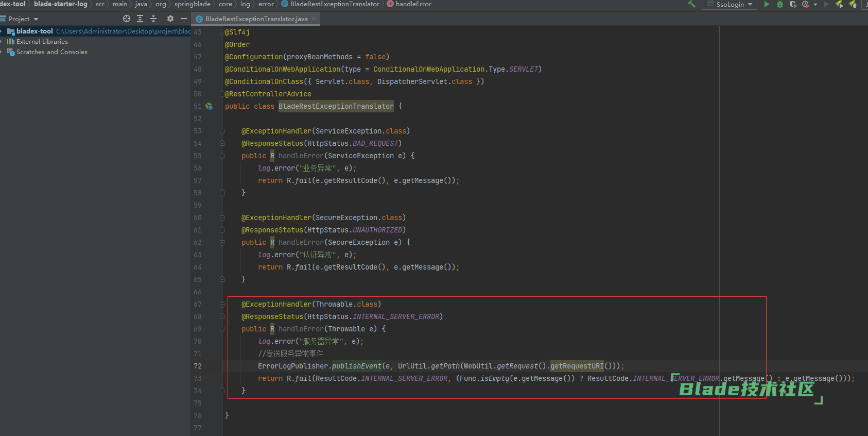Build the project with the hammer icon
Screen dimensions: 868x436
[691, 4]
